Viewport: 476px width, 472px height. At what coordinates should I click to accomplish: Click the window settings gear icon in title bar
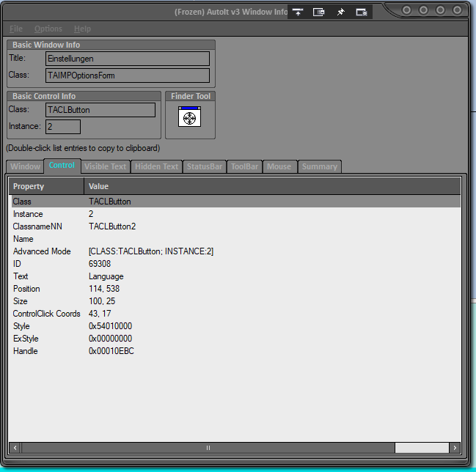point(361,12)
